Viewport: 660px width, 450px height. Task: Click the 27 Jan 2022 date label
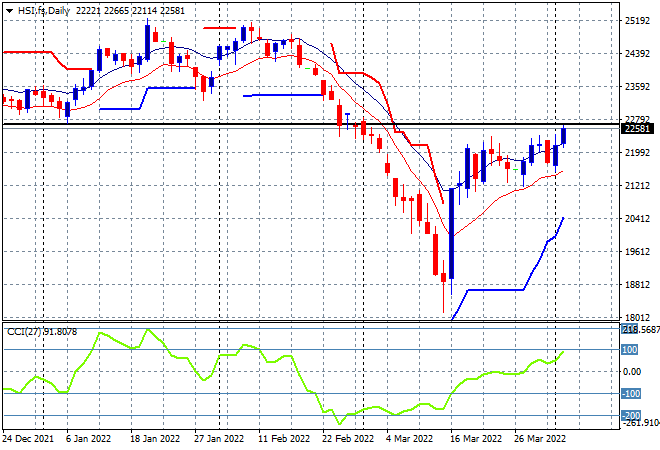[219, 439]
